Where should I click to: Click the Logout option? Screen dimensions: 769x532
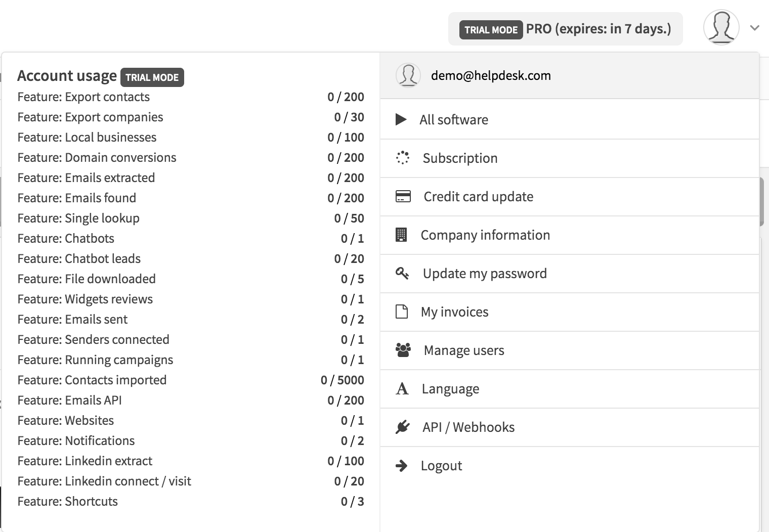point(441,465)
